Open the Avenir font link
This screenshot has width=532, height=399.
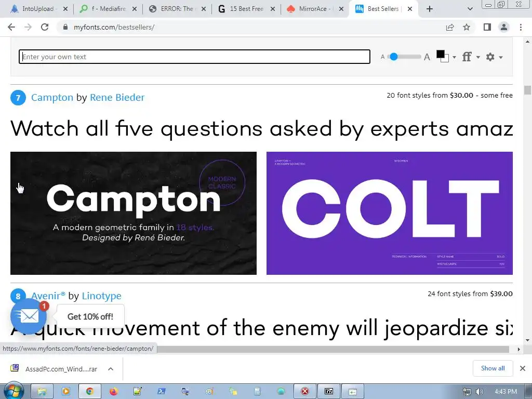pyautogui.click(x=48, y=296)
